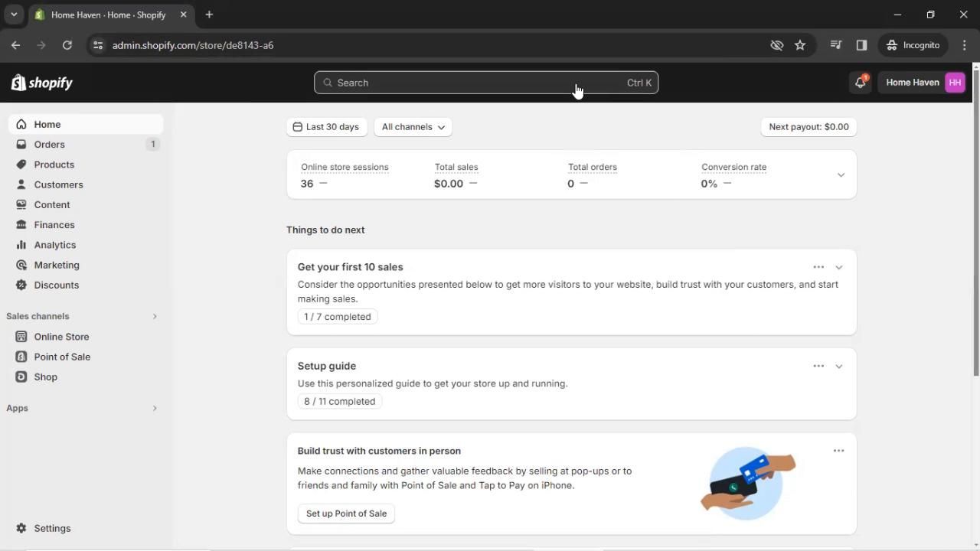980x551 pixels.
Task: Click Set up Point of Sale button
Action: click(346, 514)
